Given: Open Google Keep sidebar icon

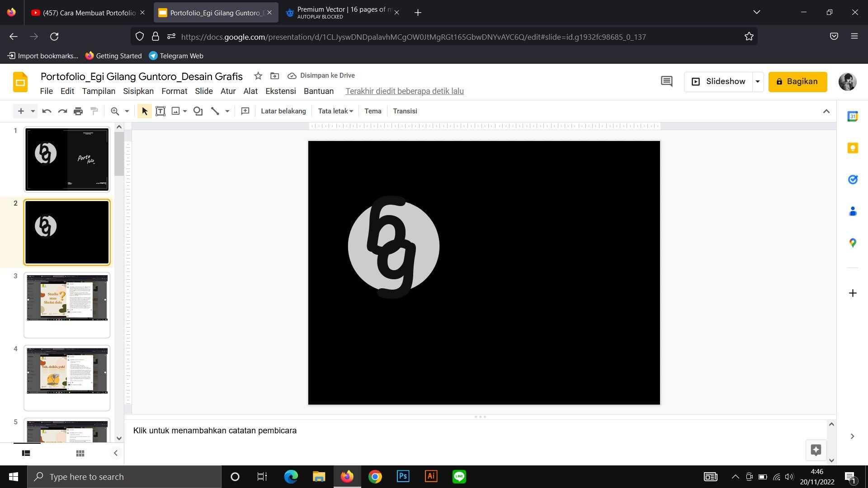Looking at the screenshot, I should 852,148.
